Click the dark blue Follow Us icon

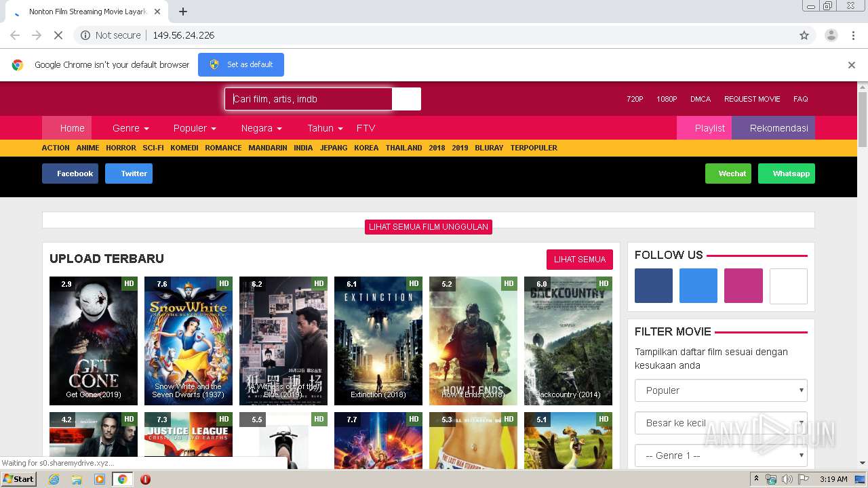[x=654, y=286]
